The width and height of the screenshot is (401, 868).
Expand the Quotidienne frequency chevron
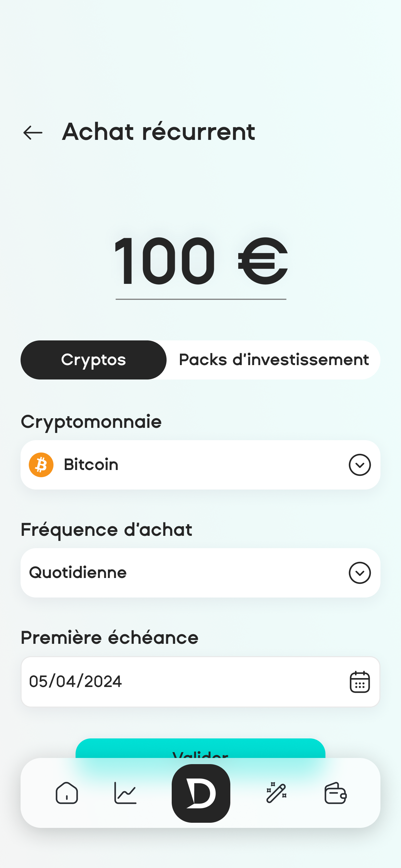[x=360, y=572]
